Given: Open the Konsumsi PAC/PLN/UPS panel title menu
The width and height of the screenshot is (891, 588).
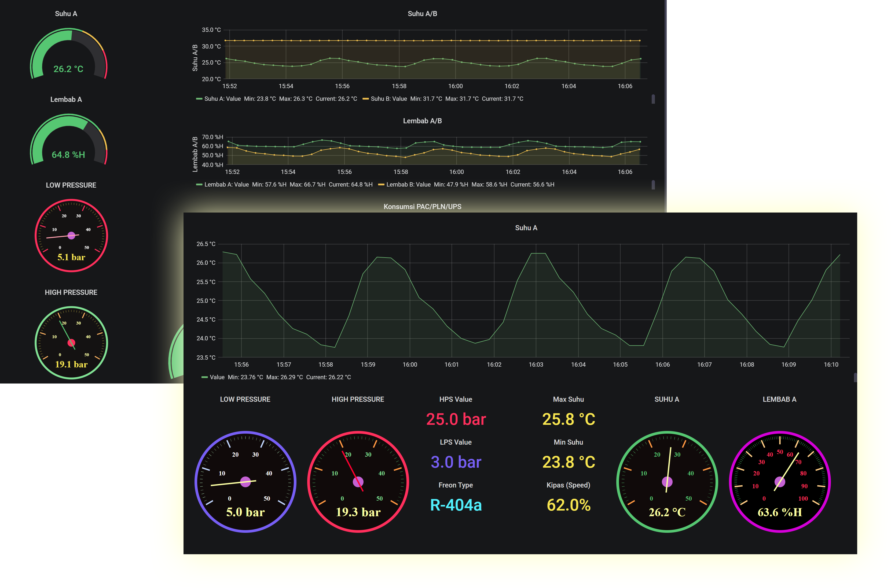Looking at the screenshot, I should (x=422, y=207).
